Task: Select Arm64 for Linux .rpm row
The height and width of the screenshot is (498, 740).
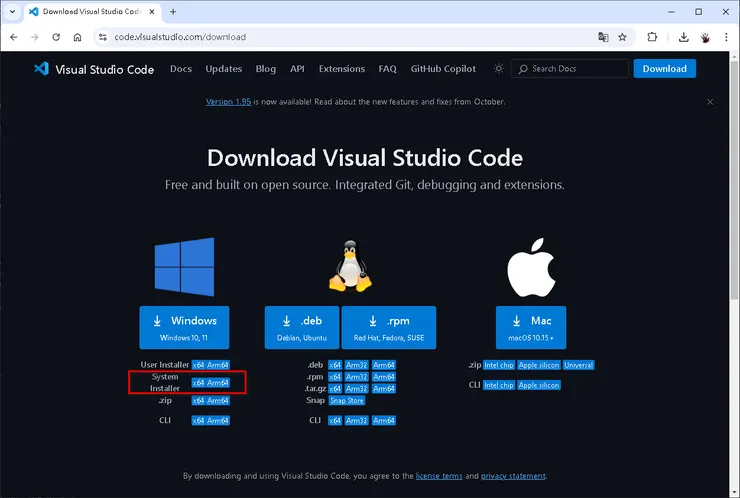Action: (x=384, y=377)
